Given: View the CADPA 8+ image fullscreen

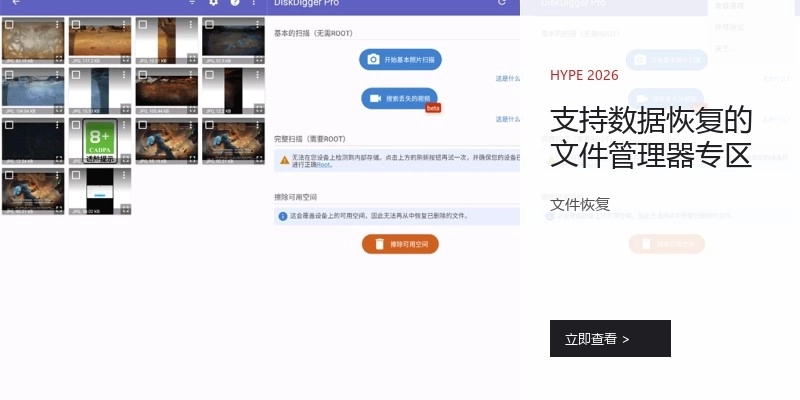Looking at the screenshot, I should 126,159.
